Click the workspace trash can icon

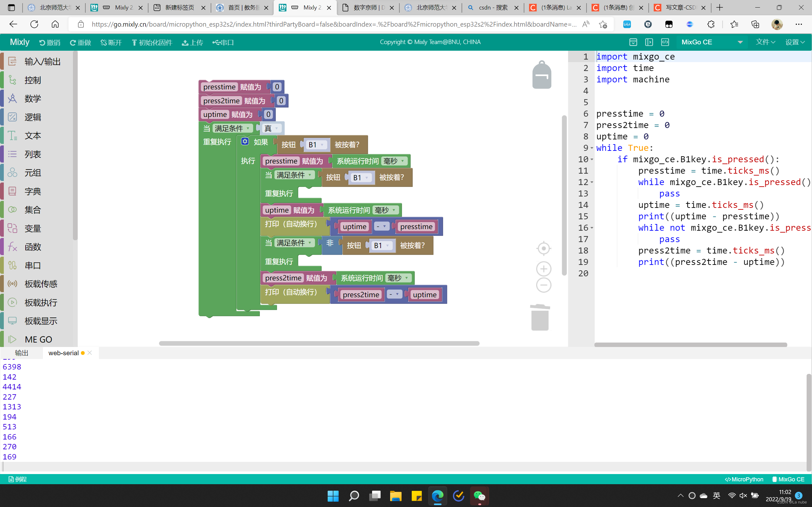tap(540, 317)
